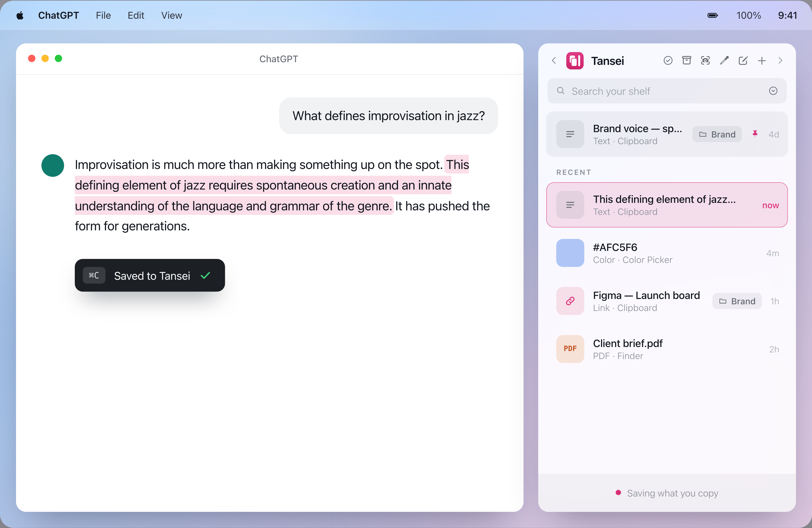
Task: Click the 'Tansei' panel title
Action: (607, 61)
